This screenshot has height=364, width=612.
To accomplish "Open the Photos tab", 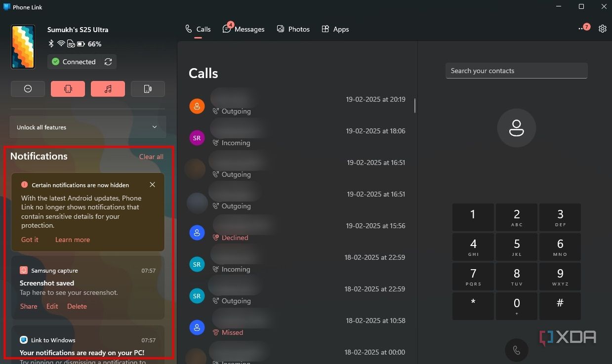I will coord(293,29).
